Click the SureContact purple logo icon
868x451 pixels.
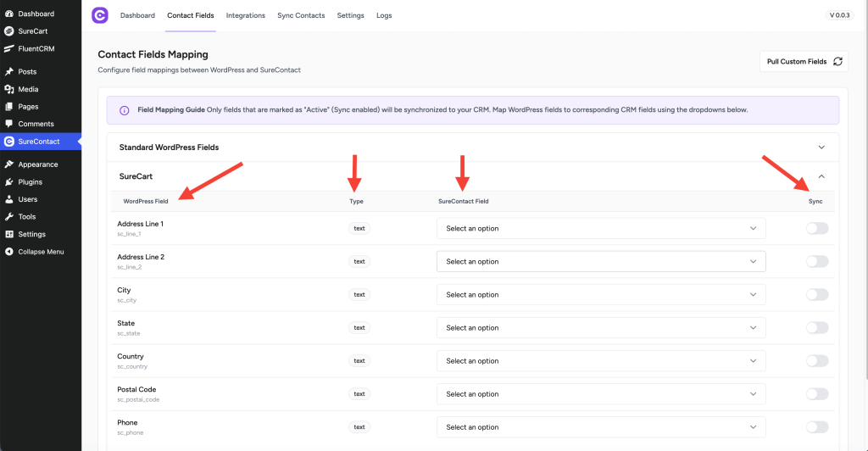(100, 15)
